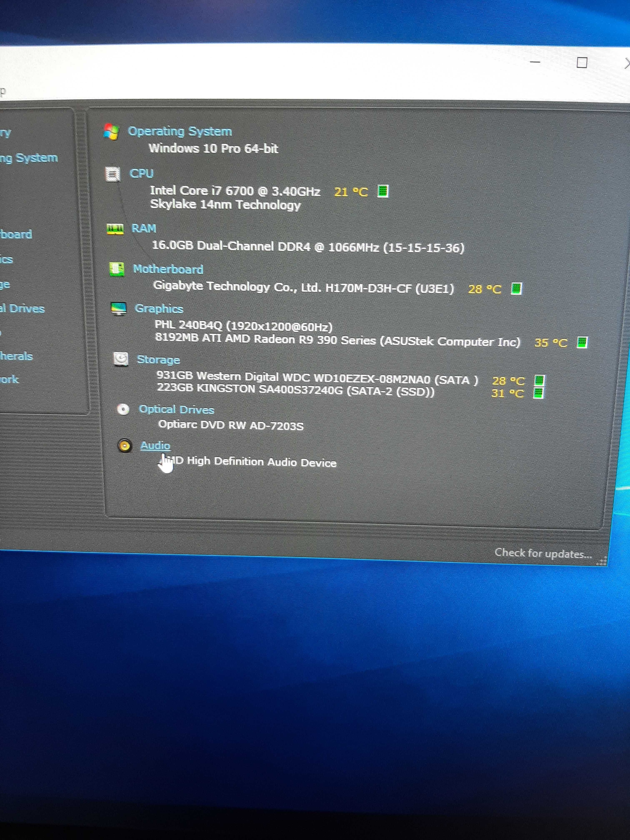Click the Operating System Windows logo icon

click(x=111, y=132)
